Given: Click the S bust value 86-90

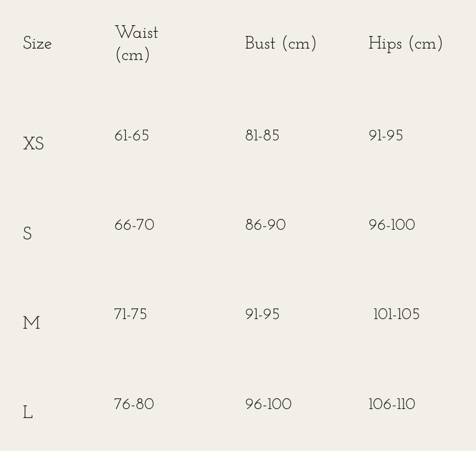Looking at the screenshot, I should (x=266, y=225).
